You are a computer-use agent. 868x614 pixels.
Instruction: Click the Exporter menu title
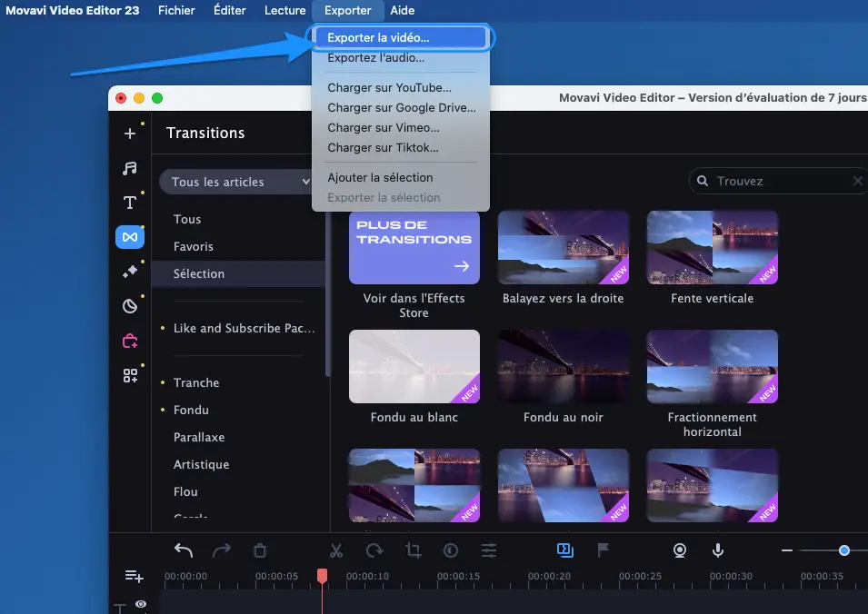pos(347,11)
